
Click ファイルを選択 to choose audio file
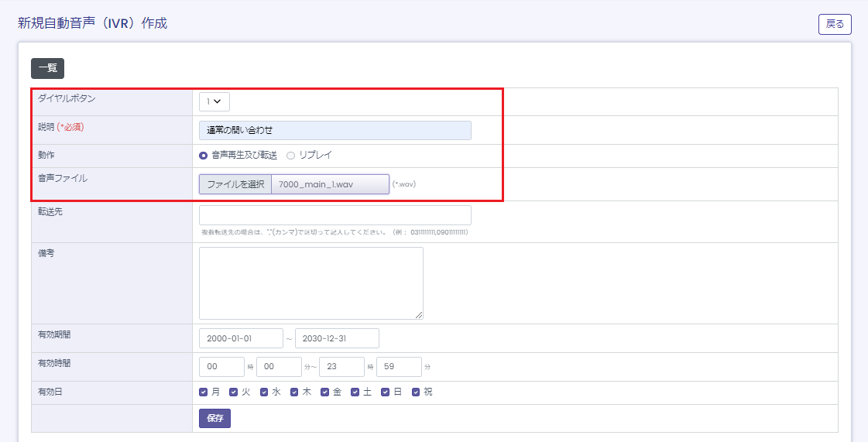click(x=235, y=184)
